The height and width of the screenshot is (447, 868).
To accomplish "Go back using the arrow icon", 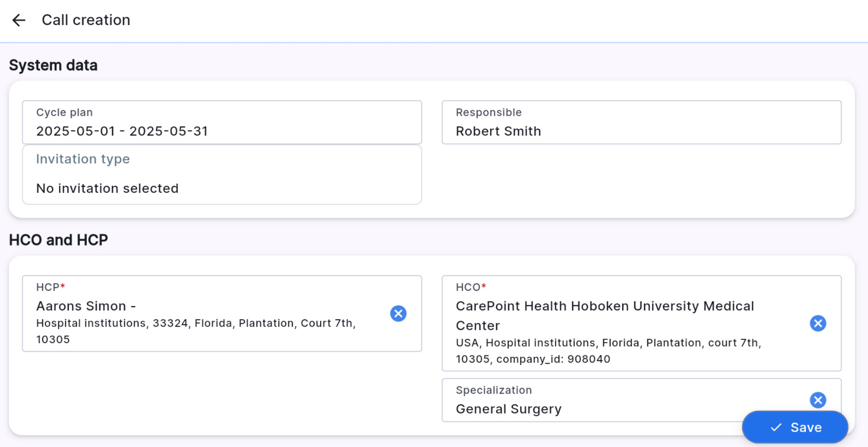I will (x=19, y=20).
